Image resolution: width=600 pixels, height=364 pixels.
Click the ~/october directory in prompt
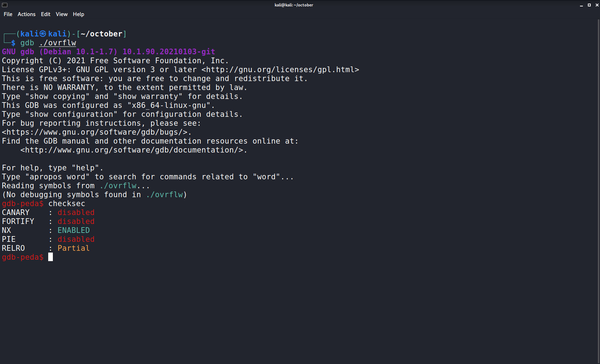101,34
